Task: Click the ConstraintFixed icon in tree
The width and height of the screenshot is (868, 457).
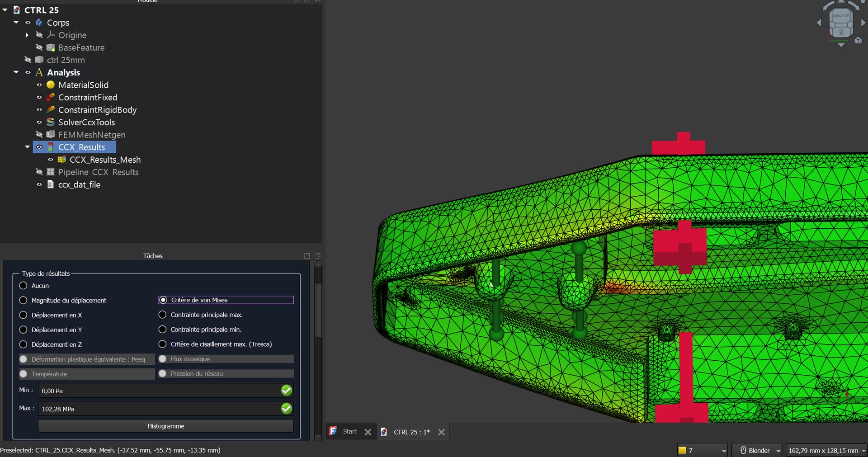Action: coord(51,97)
